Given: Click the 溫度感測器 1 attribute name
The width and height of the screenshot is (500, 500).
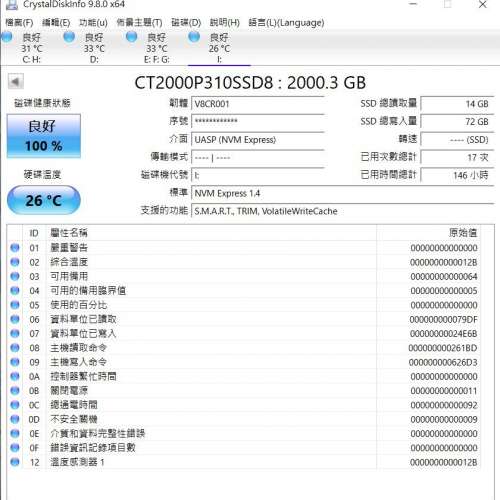Looking at the screenshot, I should pyautogui.click(x=77, y=462).
